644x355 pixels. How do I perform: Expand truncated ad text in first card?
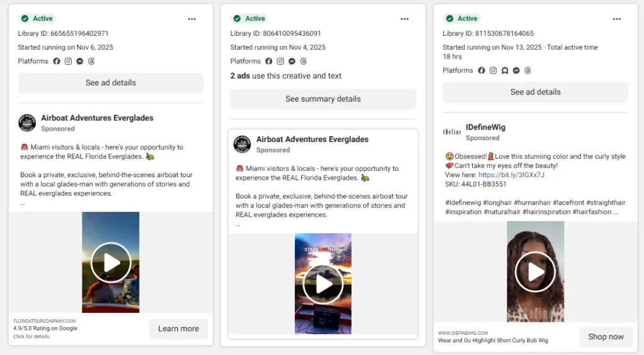pyautogui.click(x=23, y=204)
